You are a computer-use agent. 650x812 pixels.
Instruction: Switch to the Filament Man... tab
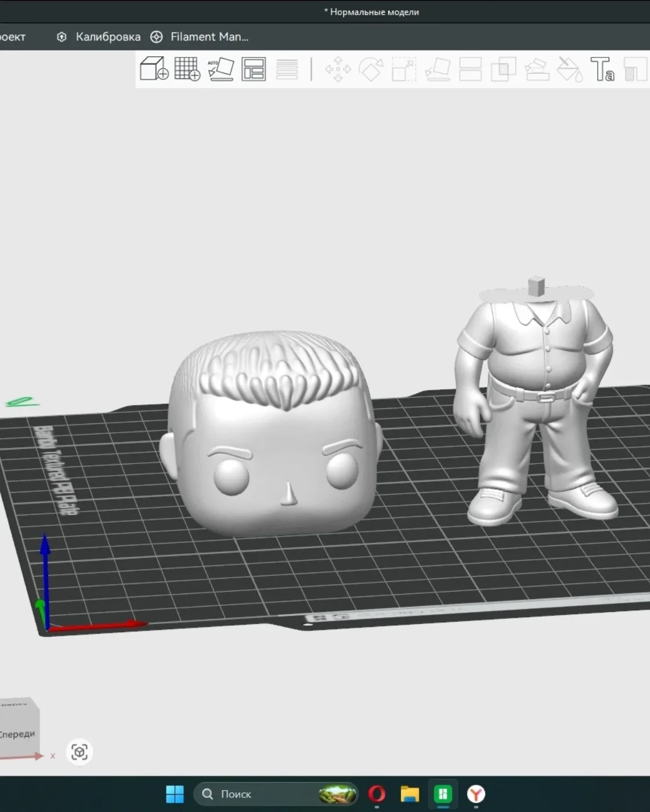click(x=200, y=37)
